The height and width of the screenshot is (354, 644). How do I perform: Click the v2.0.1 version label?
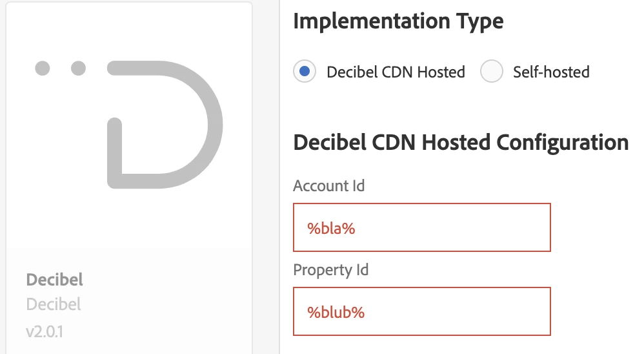pos(45,331)
